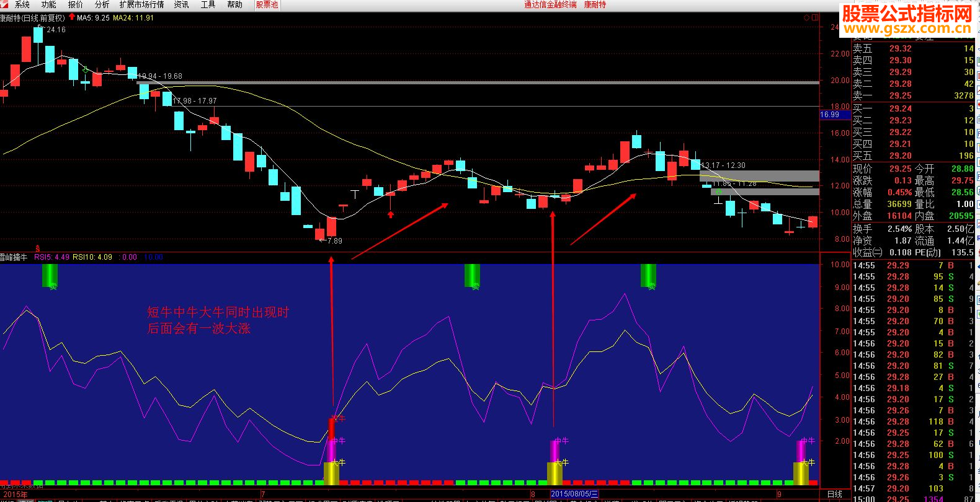Screen dimensions: 980x502
Task: Click the first green 卖 signal marker
Action: click(x=50, y=275)
